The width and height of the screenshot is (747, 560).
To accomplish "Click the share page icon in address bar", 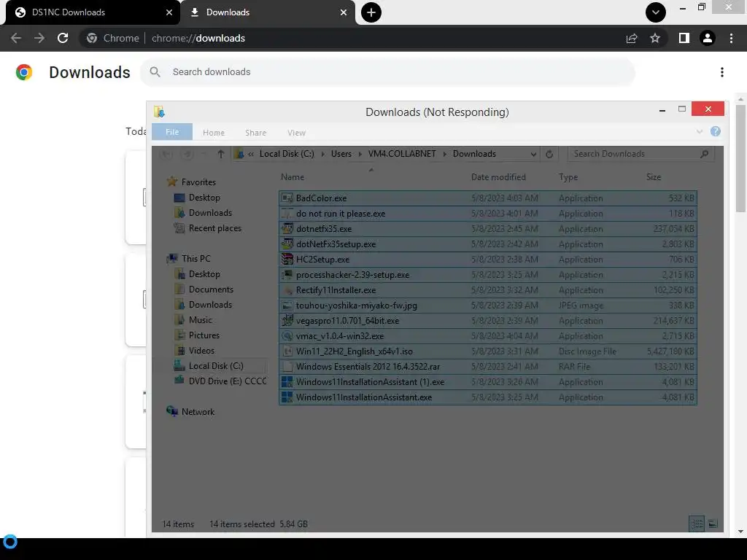I will 632,38.
